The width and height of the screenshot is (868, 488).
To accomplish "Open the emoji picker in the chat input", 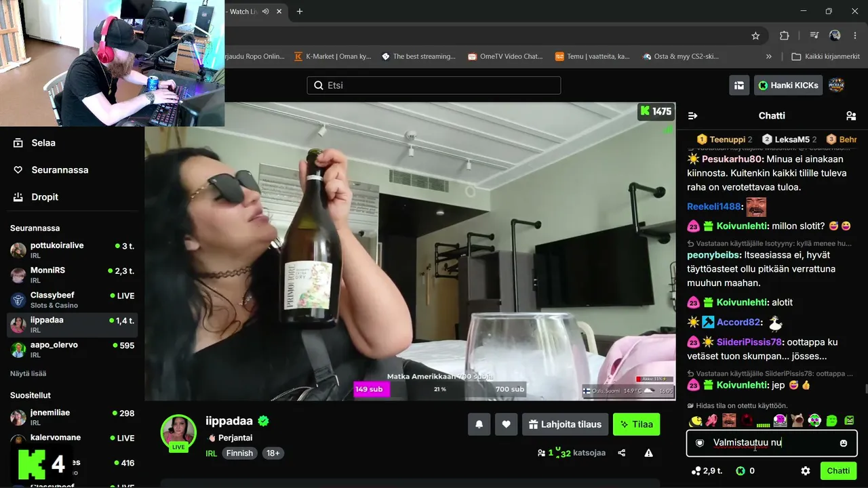I will (844, 443).
